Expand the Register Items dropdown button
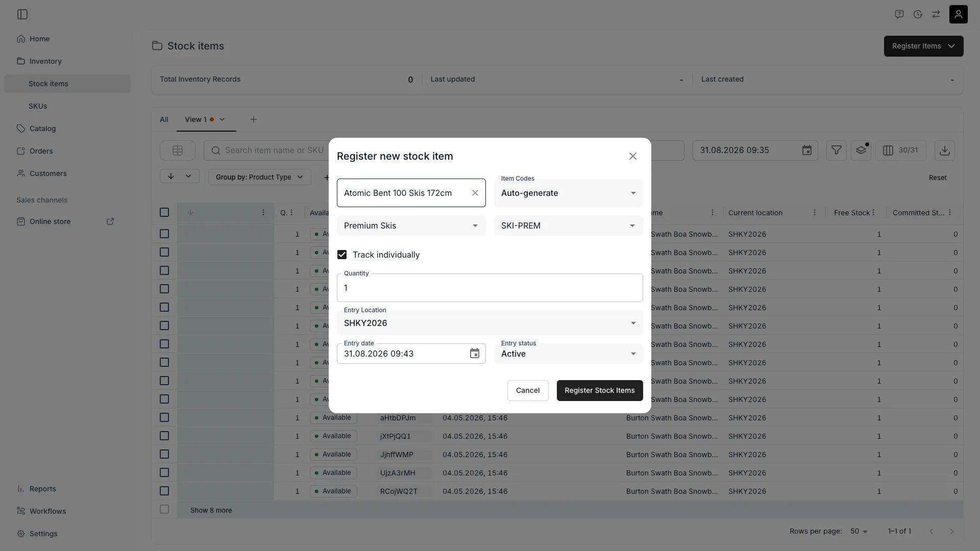This screenshot has height=551, width=980. click(923, 46)
